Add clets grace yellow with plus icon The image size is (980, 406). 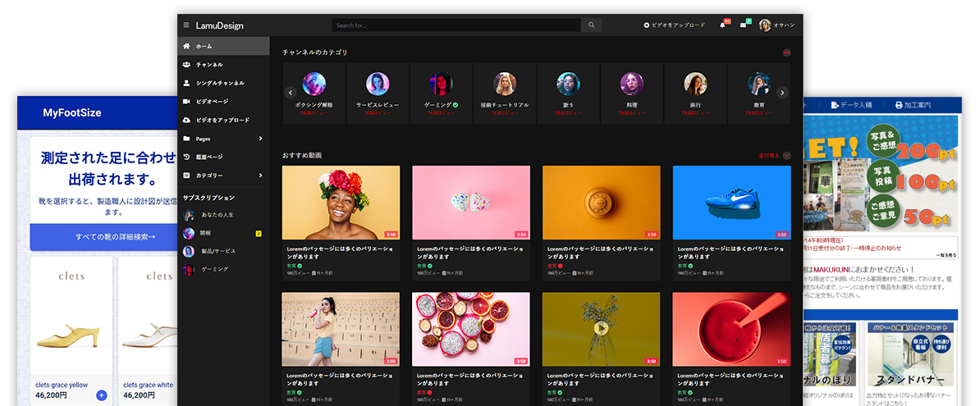102,395
